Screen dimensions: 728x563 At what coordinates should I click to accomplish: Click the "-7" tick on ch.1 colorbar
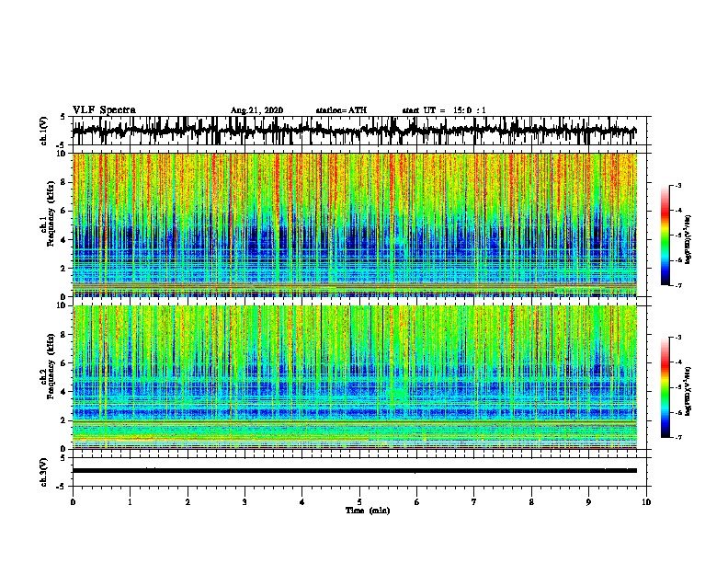678,285
